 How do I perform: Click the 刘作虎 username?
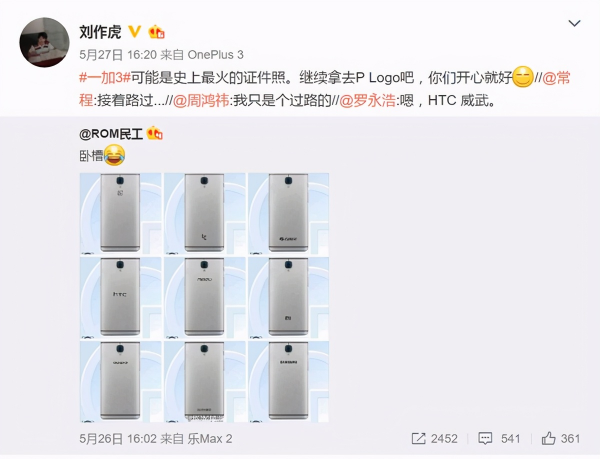click(x=100, y=32)
